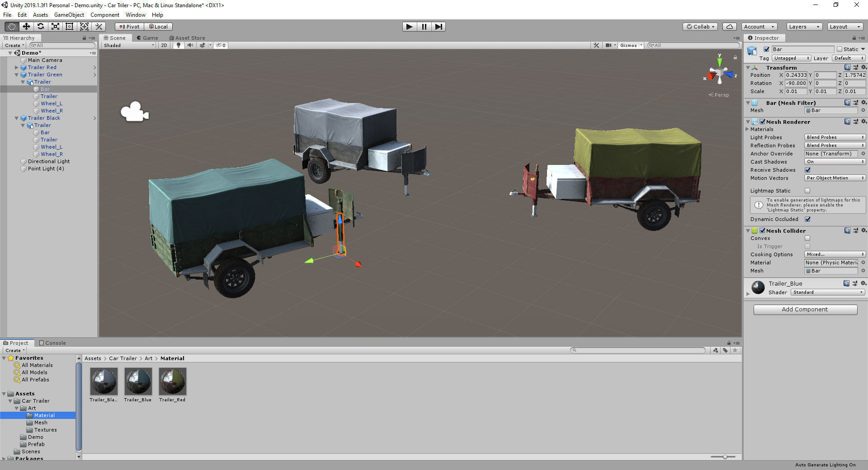The width and height of the screenshot is (868, 470).
Task: Open the Account dropdown
Action: click(759, 27)
